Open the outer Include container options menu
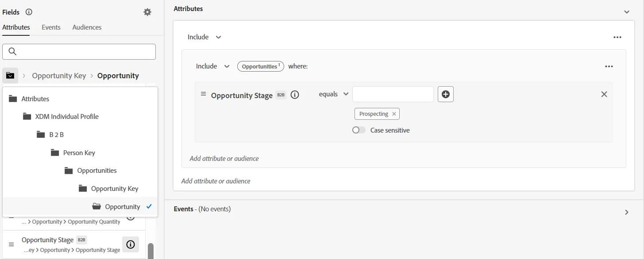644x259 pixels. click(617, 38)
